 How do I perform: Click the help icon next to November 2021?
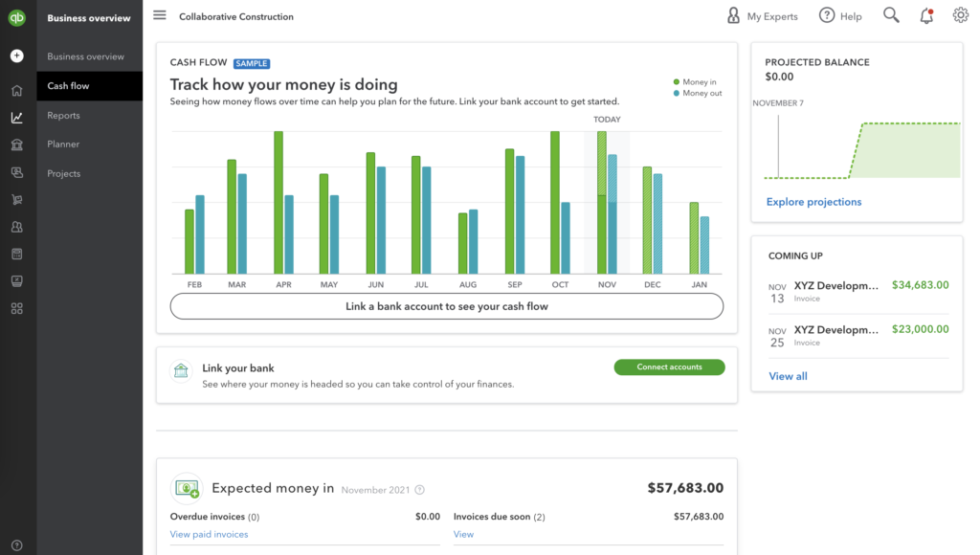point(419,490)
